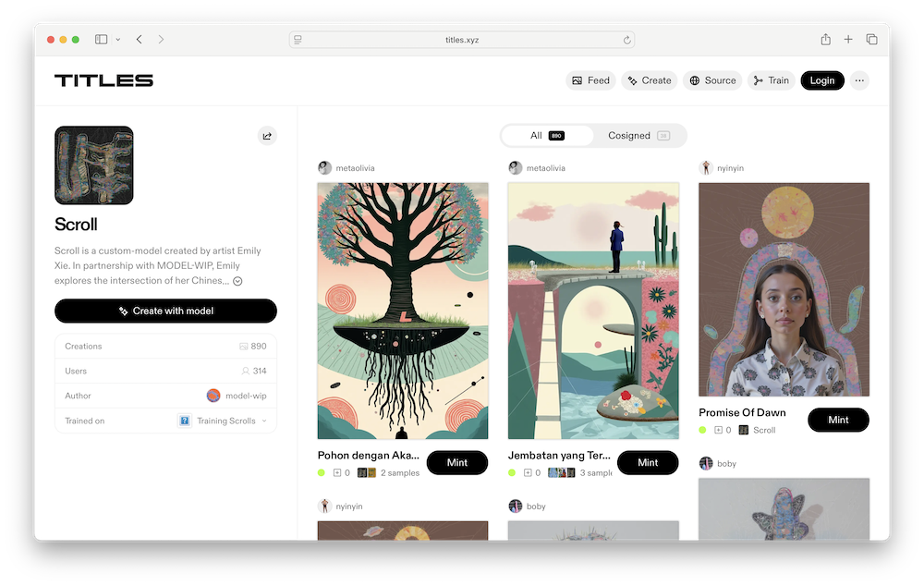The image size is (924, 586).
Task: Expand the Training Scrolls dropdown
Action: point(264,421)
